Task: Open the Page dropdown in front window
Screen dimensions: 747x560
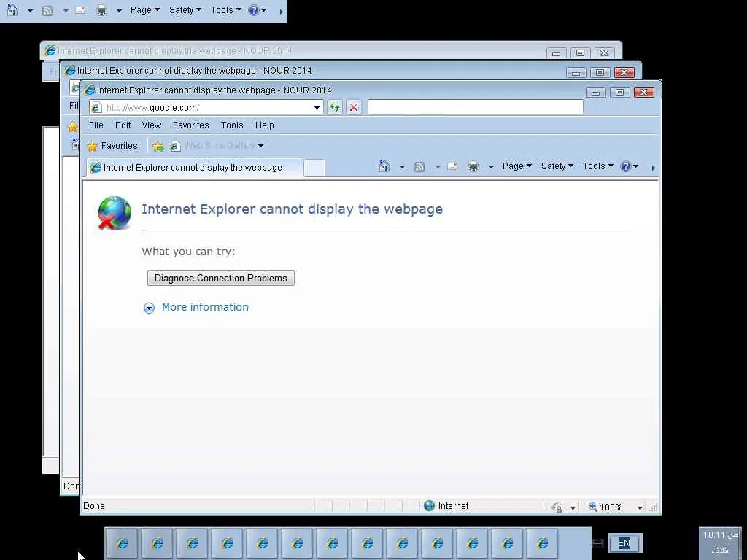Action: [517, 166]
